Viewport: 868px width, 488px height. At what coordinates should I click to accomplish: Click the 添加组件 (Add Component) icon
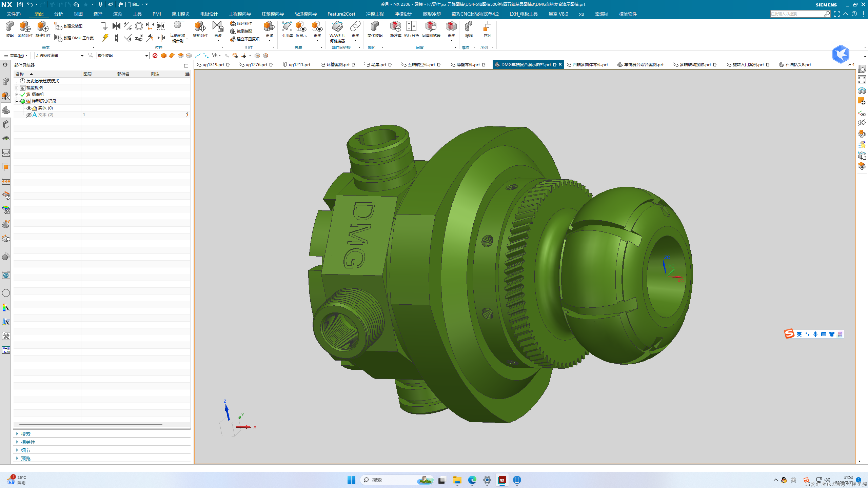pos(25,29)
